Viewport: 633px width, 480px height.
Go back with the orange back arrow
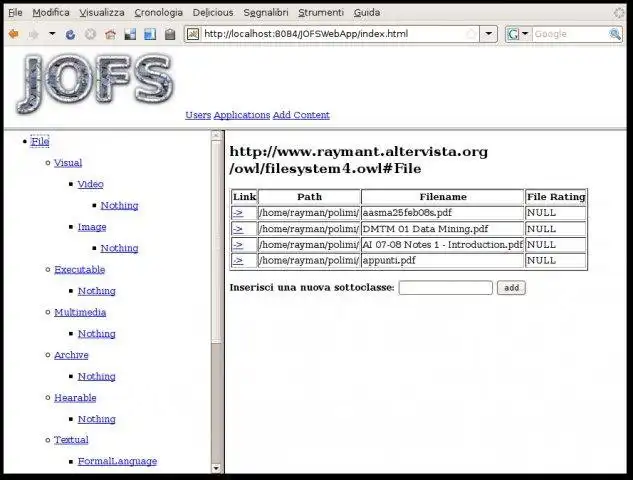tap(13, 34)
